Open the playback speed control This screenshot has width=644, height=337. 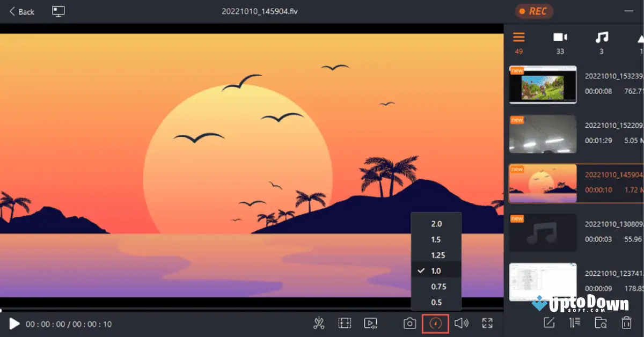tap(436, 323)
